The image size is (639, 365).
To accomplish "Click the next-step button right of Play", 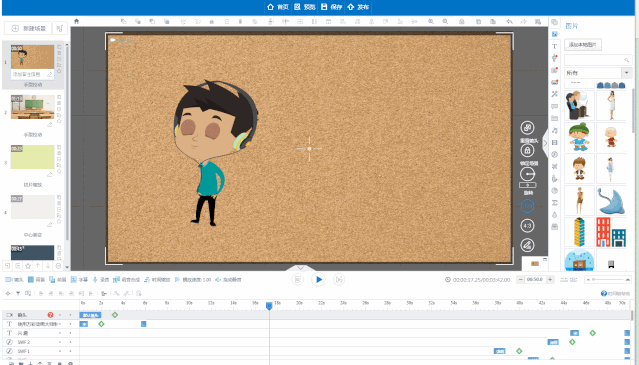I will point(339,279).
